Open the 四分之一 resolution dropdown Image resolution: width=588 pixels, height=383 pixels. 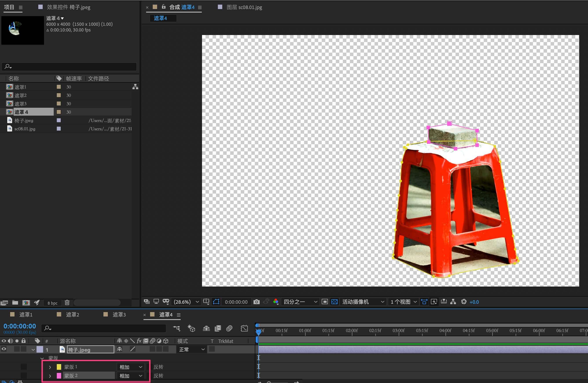300,302
